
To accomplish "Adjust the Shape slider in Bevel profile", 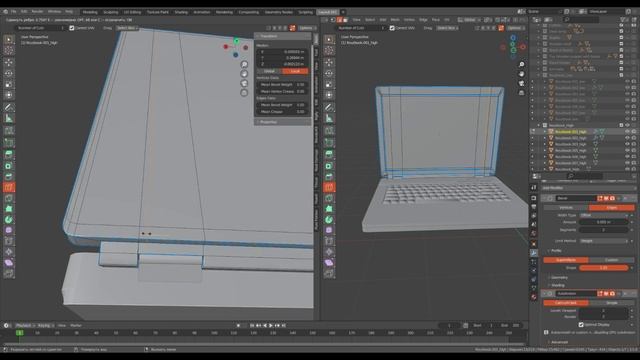I will click(604, 268).
